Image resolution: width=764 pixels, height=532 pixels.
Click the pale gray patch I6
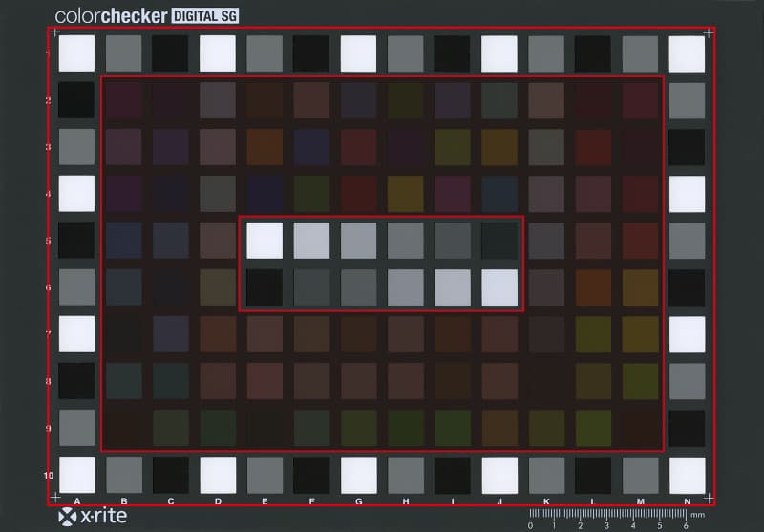coord(453,287)
